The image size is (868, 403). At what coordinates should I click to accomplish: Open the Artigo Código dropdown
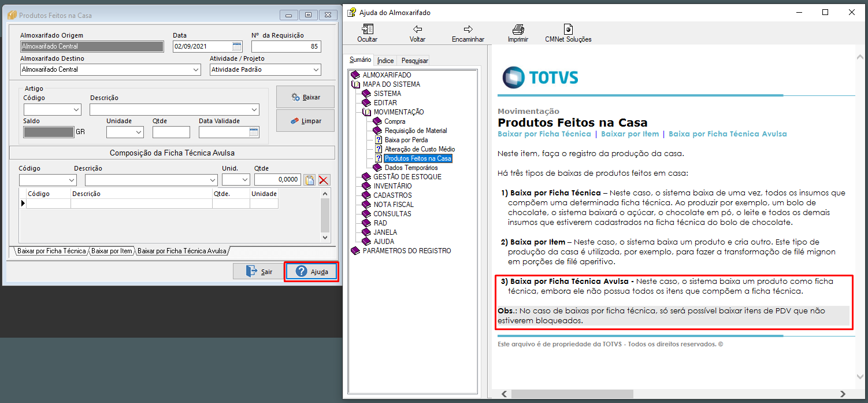(x=76, y=109)
